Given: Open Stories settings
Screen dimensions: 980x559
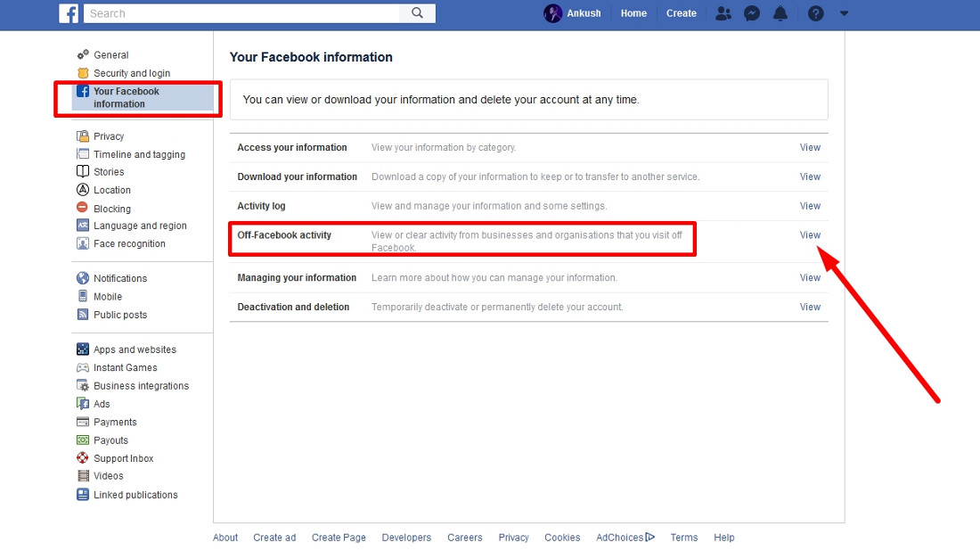Looking at the screenshot, I should [x=109, y=172].
